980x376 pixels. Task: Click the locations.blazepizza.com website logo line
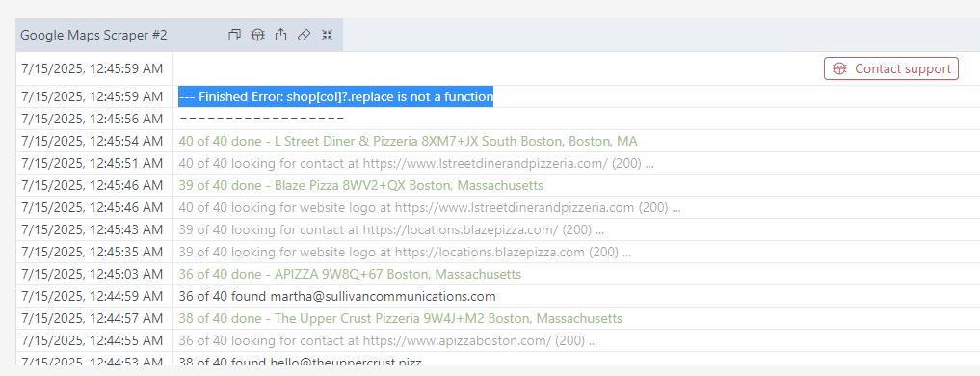coord(405,253)
